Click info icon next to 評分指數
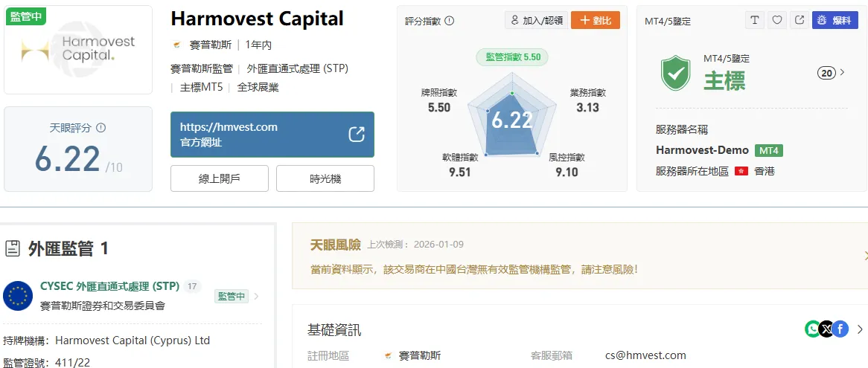This screenshot has height=368, width=868. coord(450,21)
